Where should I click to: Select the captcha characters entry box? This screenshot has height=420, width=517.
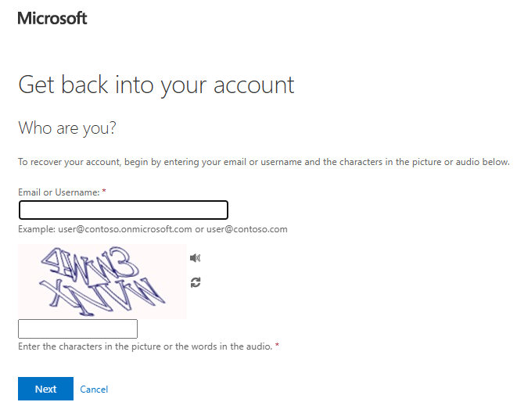(77, 328)
